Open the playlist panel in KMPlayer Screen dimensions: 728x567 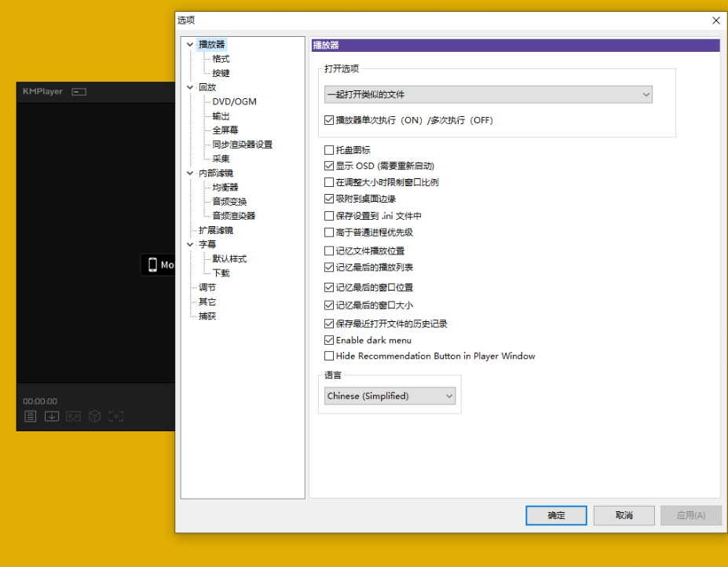pyautogui.click(x=30, y=415)
